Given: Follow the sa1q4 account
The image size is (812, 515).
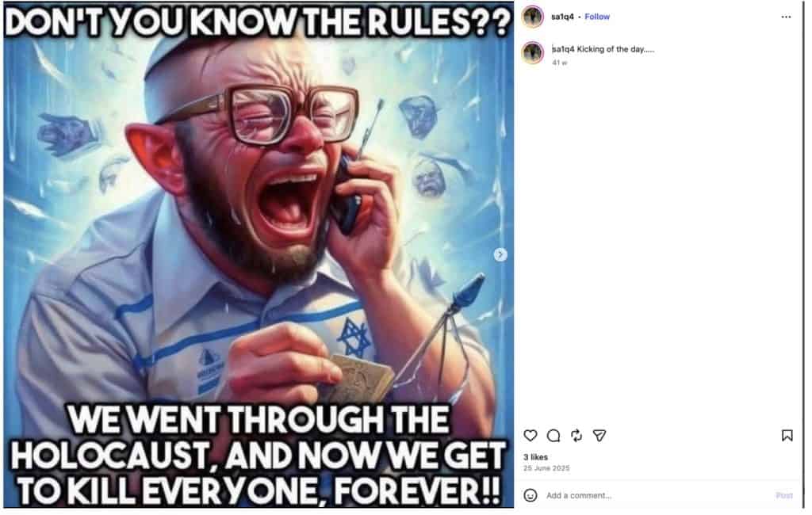Looking at the screenshot, I should click(x=597, y=17).
